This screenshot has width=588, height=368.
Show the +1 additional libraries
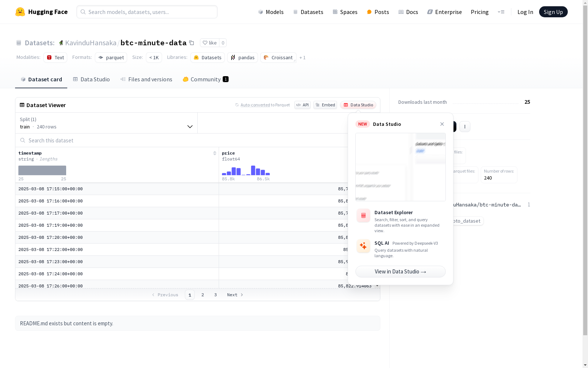point(302,57)
